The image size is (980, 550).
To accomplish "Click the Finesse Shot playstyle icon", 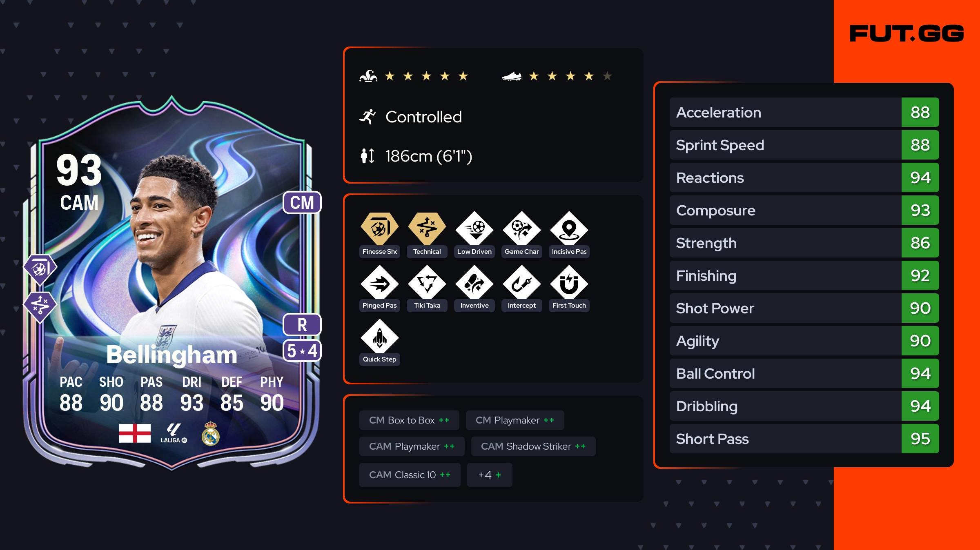I will 379,228.
